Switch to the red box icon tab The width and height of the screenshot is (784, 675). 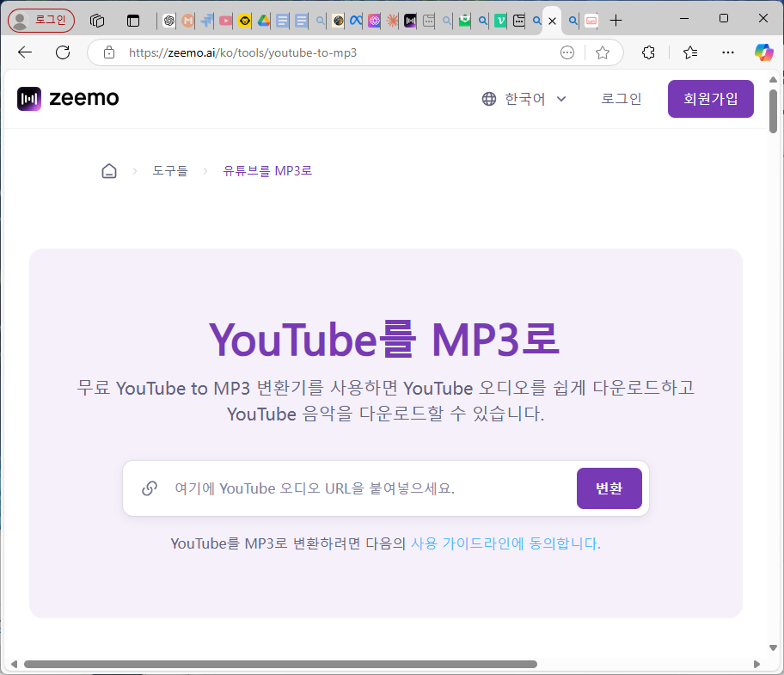pos(591,21)
